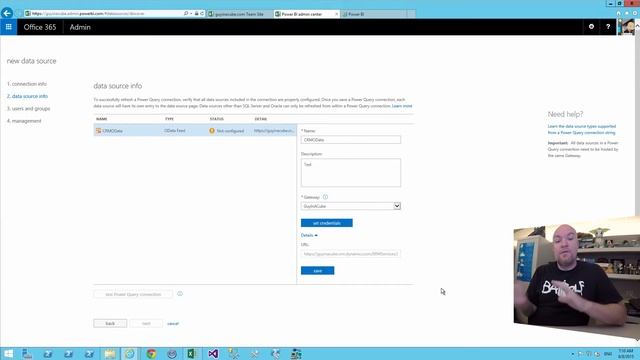Close the Power BI admin center tab
640x360 pixels.
[337, 14]
